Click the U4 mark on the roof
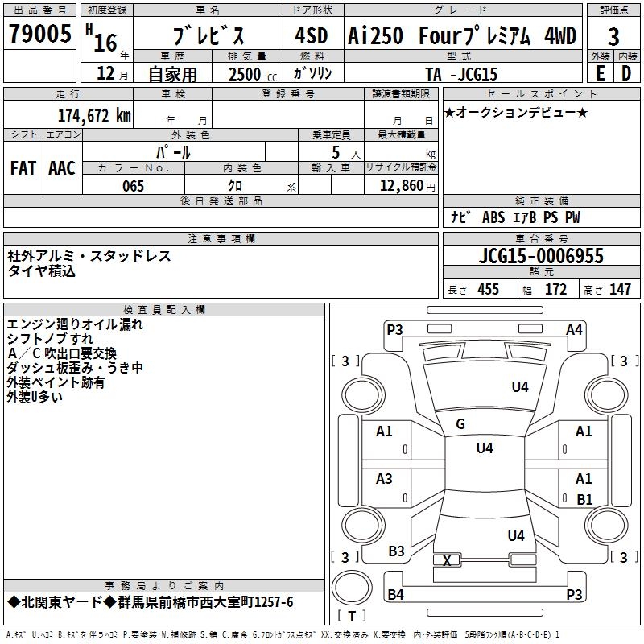 click(x=485, y=448)
